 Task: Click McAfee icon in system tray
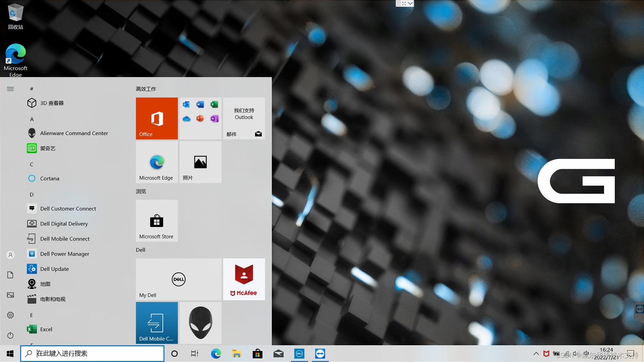click(546, 353)
